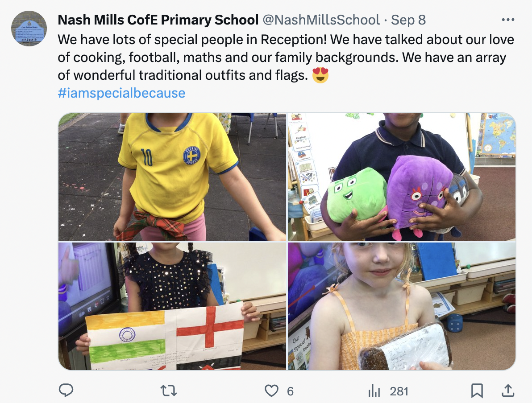Image resolution: width=532 pixels, height=403 pixels.
Task: Open the photo of India and England flags
Action: pos(172,306)
